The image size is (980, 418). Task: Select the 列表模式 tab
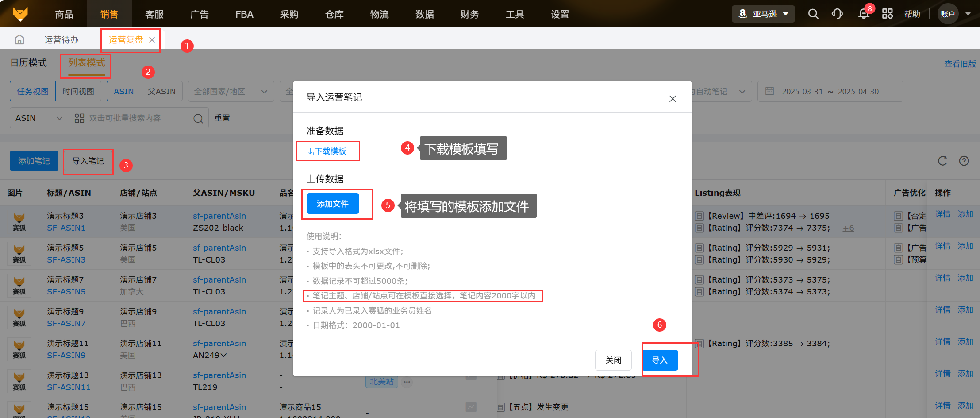coord(87,63)
